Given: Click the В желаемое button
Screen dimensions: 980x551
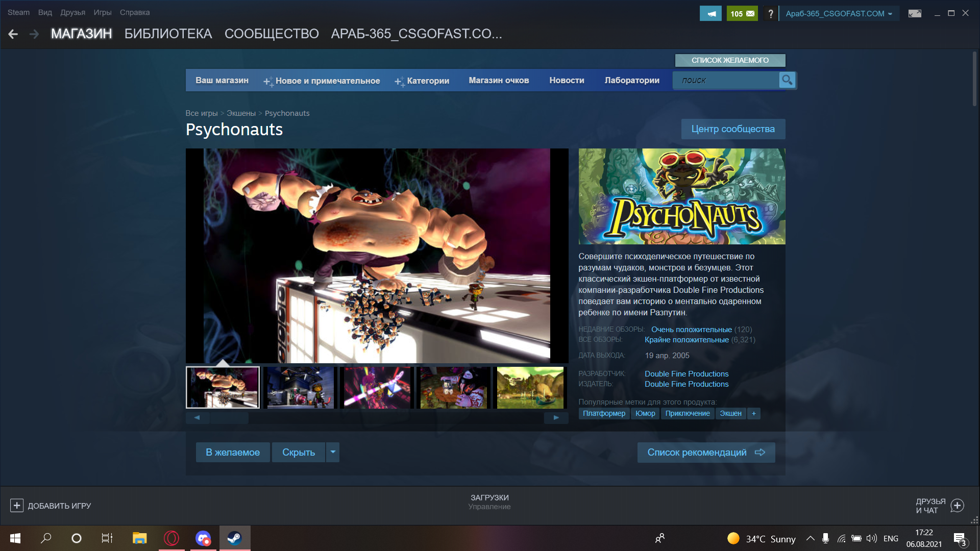Looking at the screenshot, I should (x=233, y=452).
